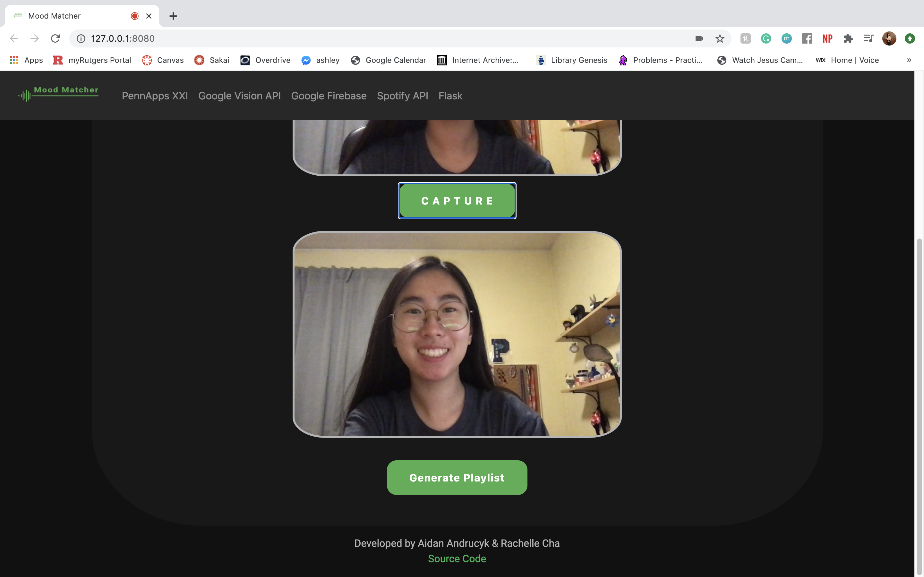Screen dimensions: 924x577
Task: Click the NP extension icon
Action: 827,38
